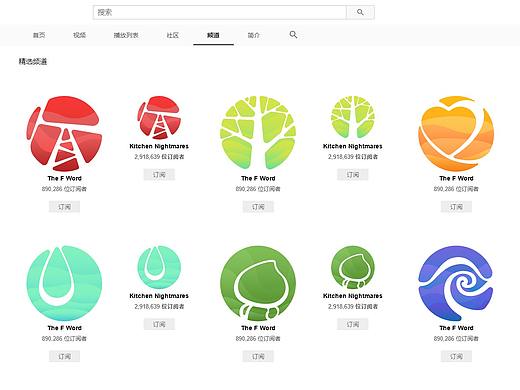This screenshot has height=390, width=520.
Task: Click inside the 搜索 search field
Action: pyautogui.click(x=220, y=12)
